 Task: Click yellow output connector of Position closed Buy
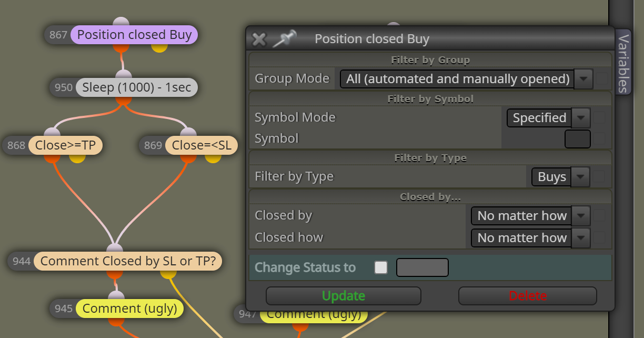159,47
